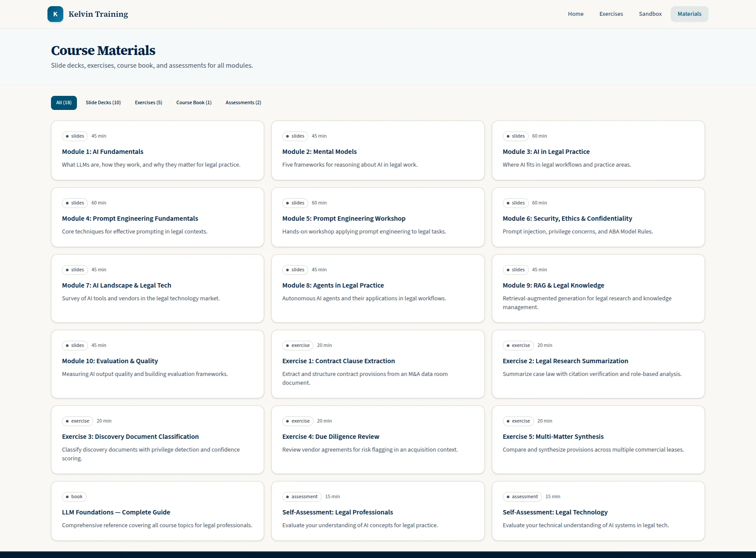756x558 pixels.
Task: Open the Exercises page
Action: click(611, 14)
